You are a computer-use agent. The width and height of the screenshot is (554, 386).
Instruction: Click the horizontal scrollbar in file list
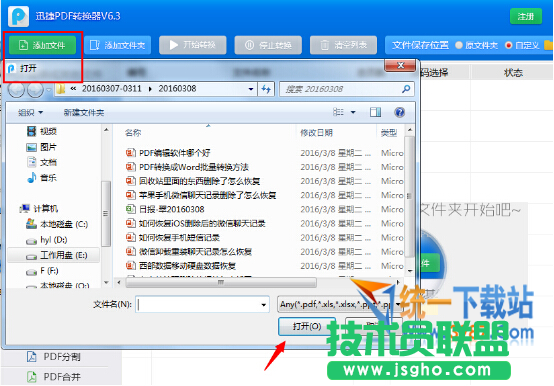[221, 282]
